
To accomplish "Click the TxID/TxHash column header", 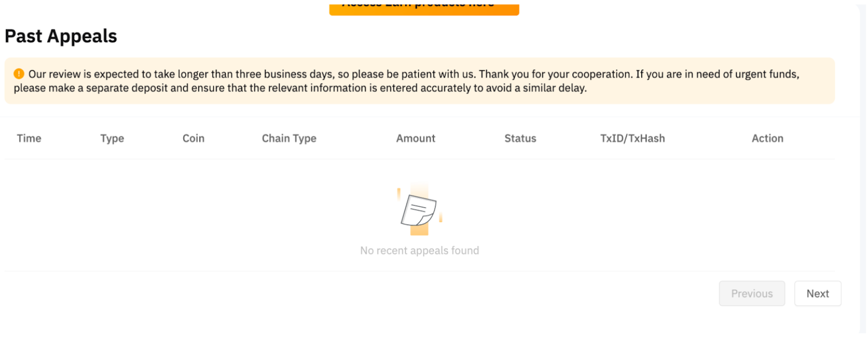I will (632, 138).
